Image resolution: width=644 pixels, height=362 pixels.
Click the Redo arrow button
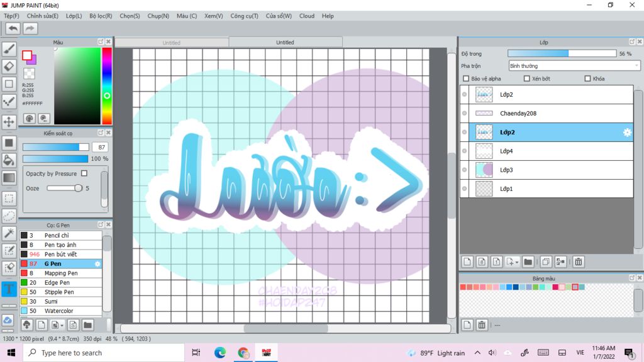click(x=30, y=28)
